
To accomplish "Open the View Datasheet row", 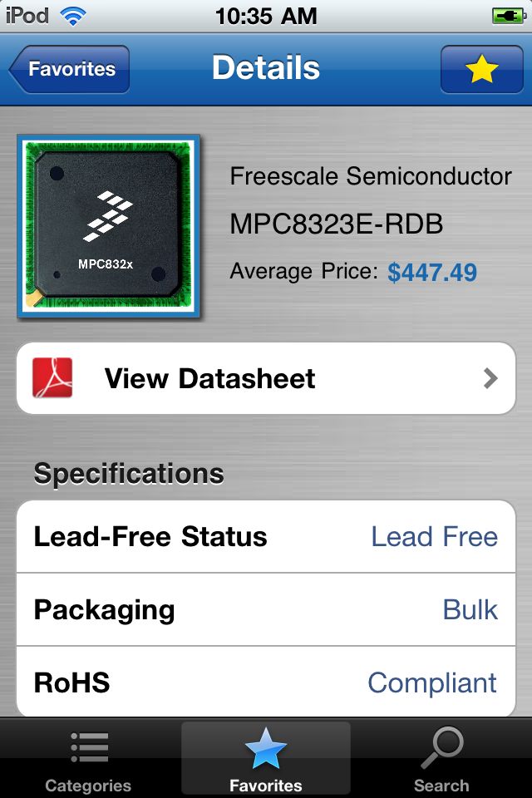I will point(266,378).
